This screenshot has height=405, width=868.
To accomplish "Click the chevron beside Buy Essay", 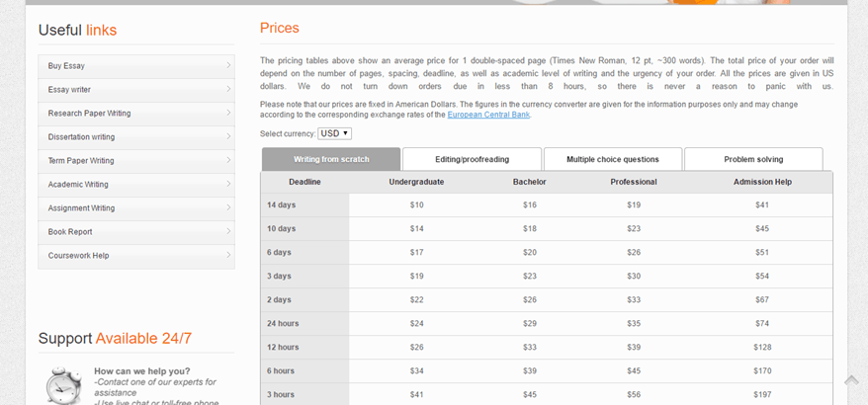I will [x=228, y=65].
